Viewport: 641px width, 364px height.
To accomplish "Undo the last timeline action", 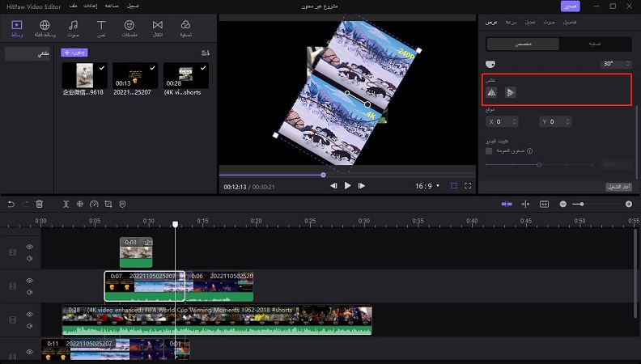I will [11, 204].
